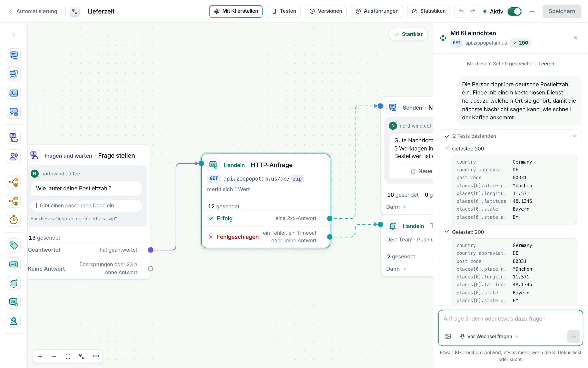Undo the last change
588x368 pixels.
click(x=461, y=11)
